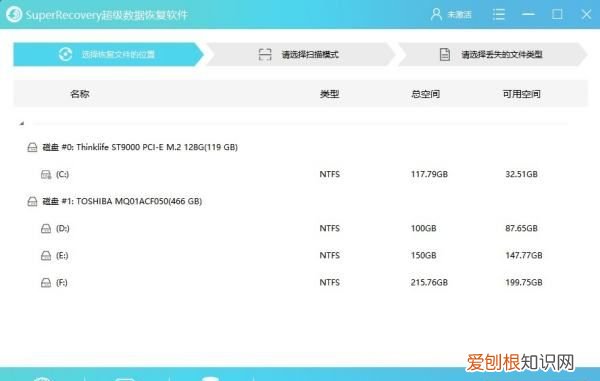Image resolution: width=600 pixels, height=381 pixels.
Task: Maximize the SuperRecovery window
Action: click(557, 15)
